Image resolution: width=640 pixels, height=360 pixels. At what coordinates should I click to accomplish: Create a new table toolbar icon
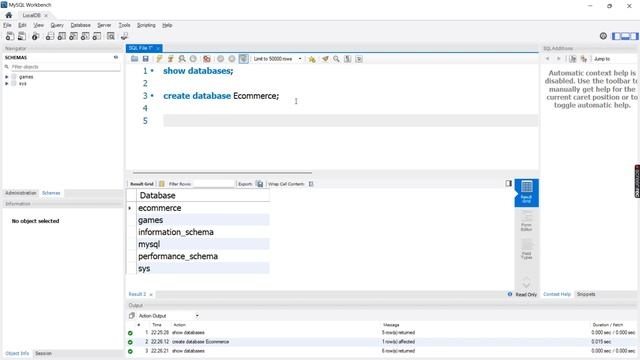coord(62,36)
